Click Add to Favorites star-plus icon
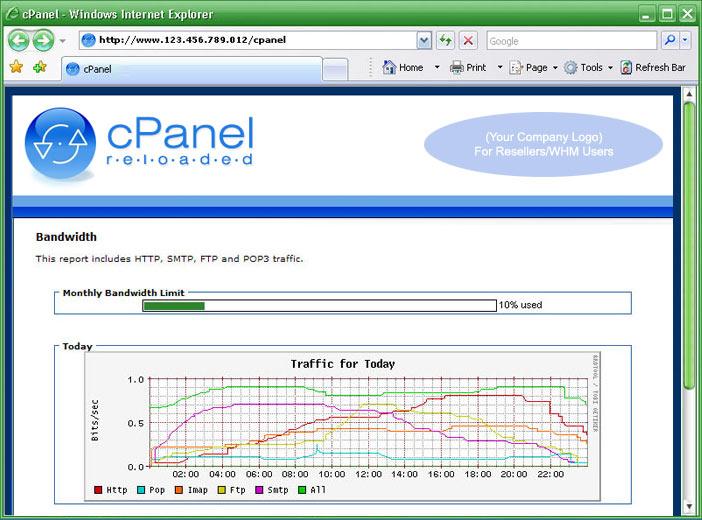The image size is (702, 520). 40,67
